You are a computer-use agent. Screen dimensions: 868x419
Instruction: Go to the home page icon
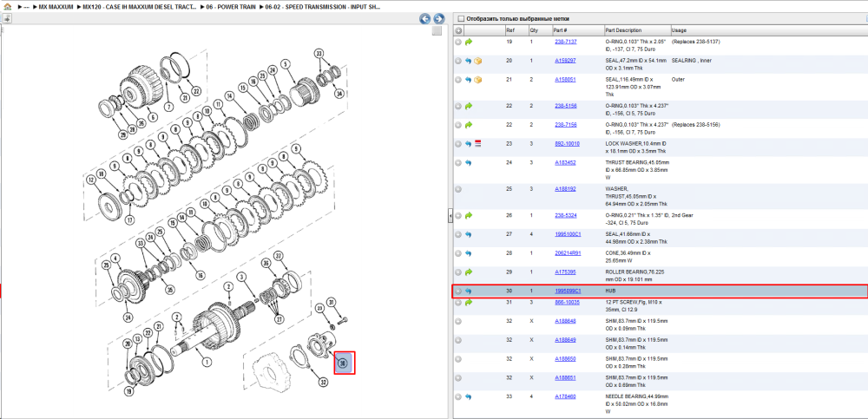(x=7, y=7)
